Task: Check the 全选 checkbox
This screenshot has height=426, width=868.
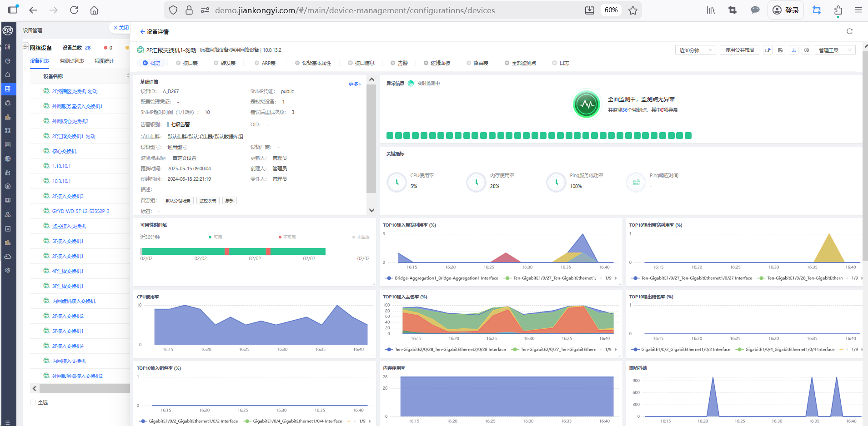Action: click(33, 402)
